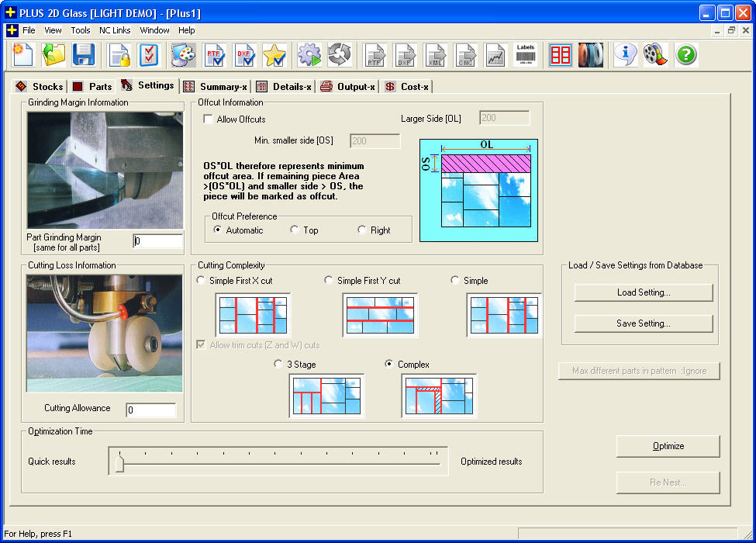The image size is (756, 543).
Task: Select Right offcut preference
Action: [361, 230]
